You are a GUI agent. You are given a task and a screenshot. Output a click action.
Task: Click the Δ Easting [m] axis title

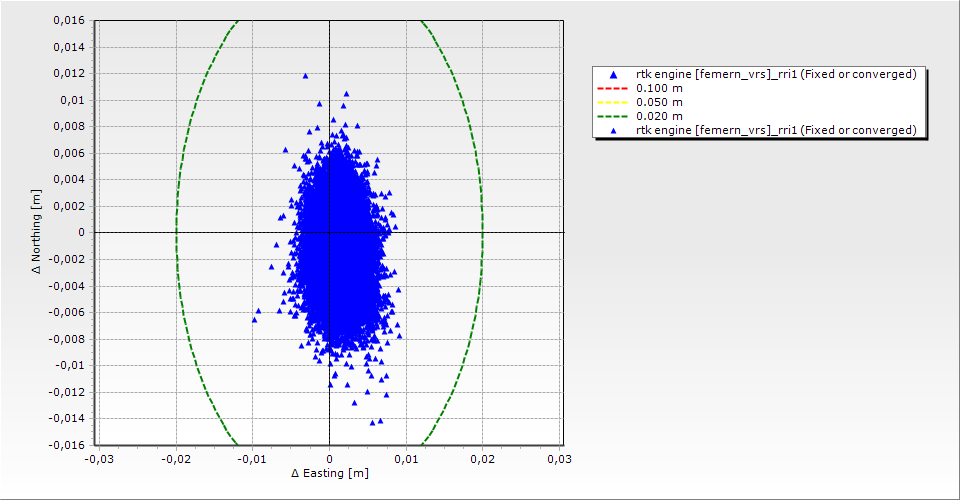pos(329,473)
